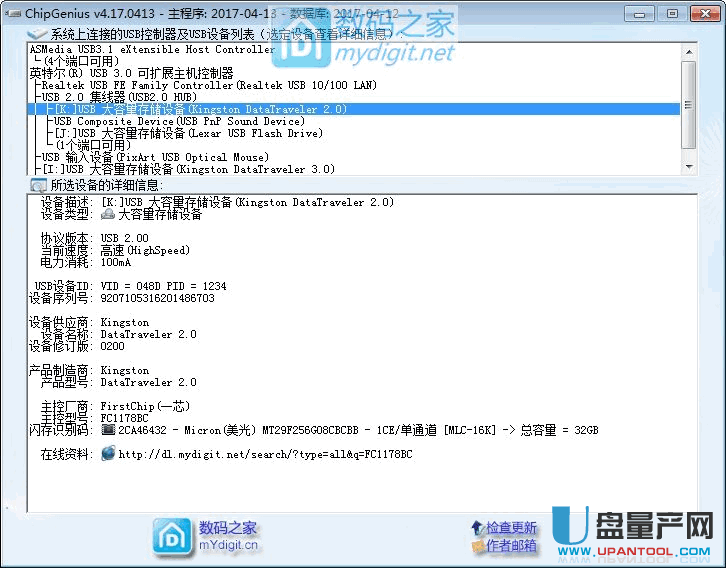
Task: Click the drive icon beside device type
Action: [x=108, y=214]
